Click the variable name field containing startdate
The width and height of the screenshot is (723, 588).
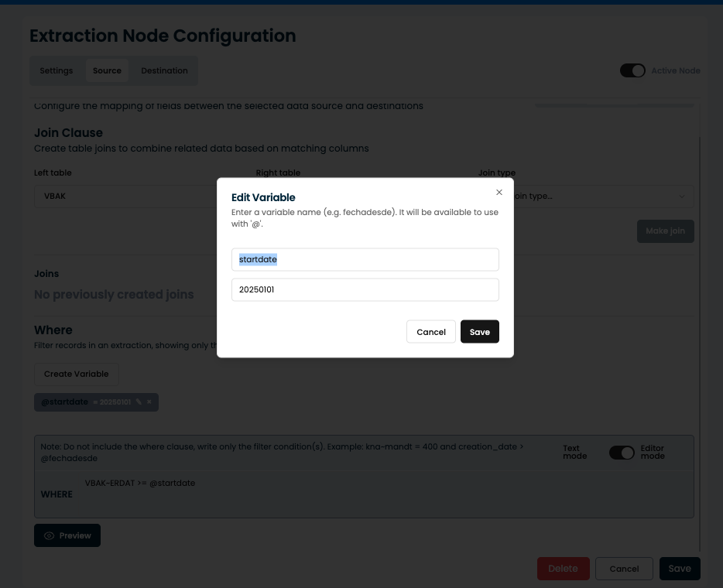pyautogui.click(x=365, y=259)
